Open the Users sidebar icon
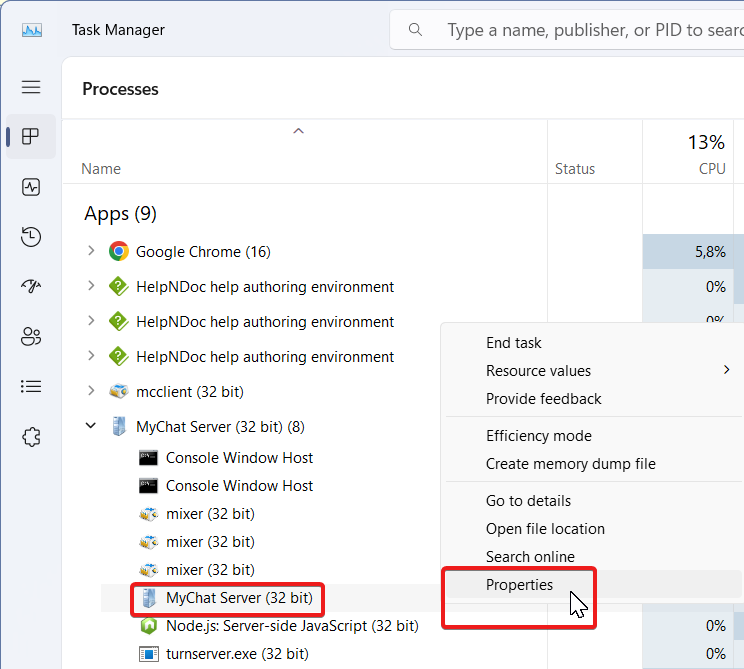Screen dimensions: 744x669 point(31,336)
